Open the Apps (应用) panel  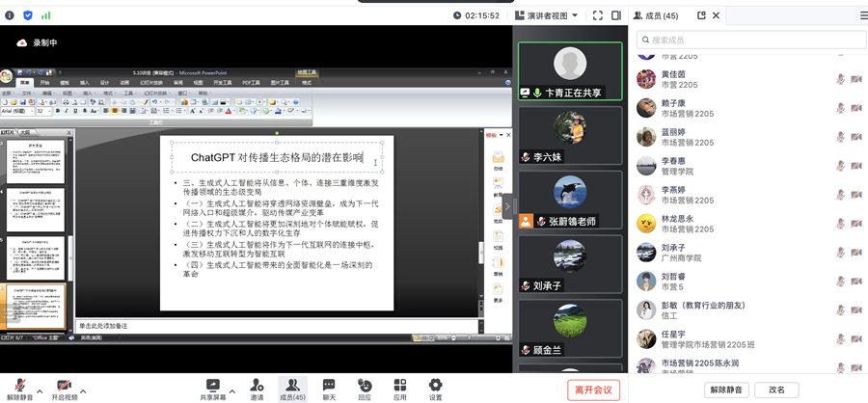pyautogui.click(x=399, y=387)
